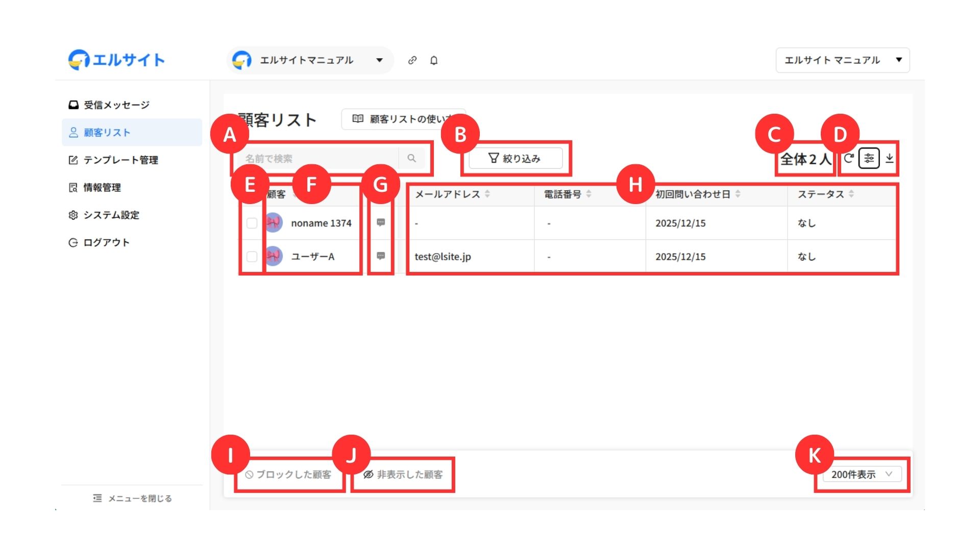The height and width of the screenshot is (551, 980).
Task: Show hidden customers via 非表示した顧客
Action: 403,474
